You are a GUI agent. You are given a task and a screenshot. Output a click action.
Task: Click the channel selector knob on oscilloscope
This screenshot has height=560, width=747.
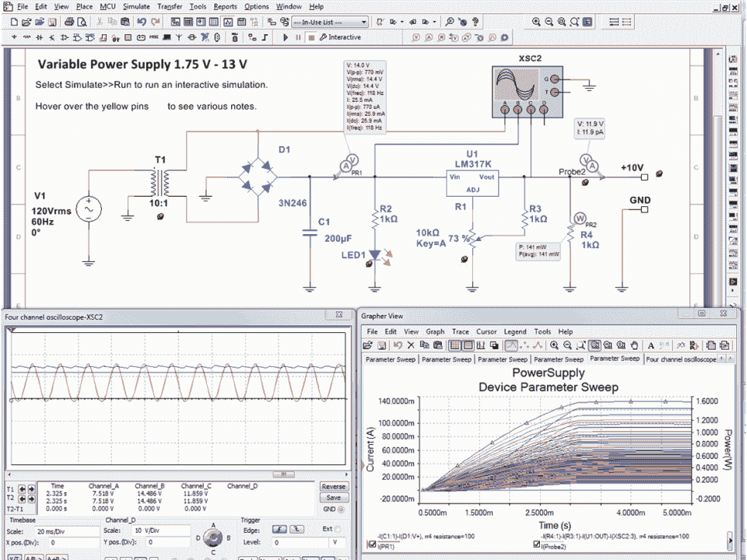point(213,538)
